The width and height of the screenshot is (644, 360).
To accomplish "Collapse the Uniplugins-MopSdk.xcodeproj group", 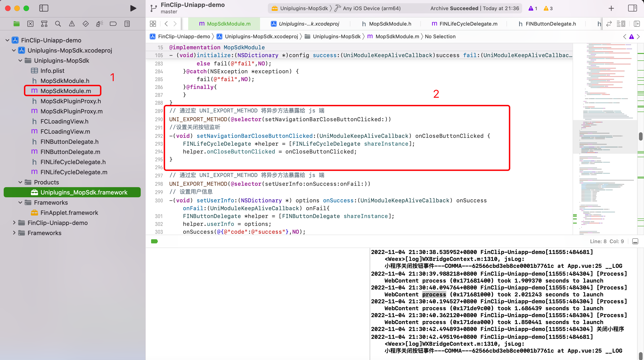I will pos(14,50).
